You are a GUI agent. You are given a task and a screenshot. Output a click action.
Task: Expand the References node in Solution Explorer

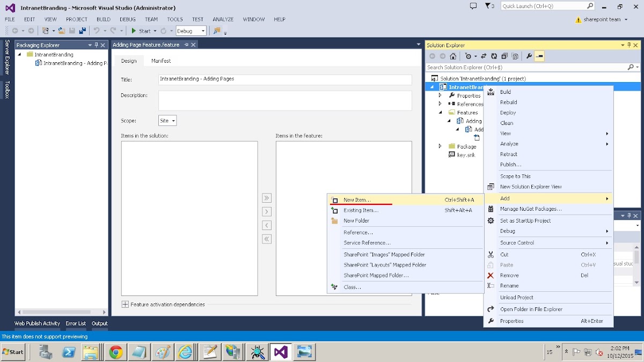[440, 104]
